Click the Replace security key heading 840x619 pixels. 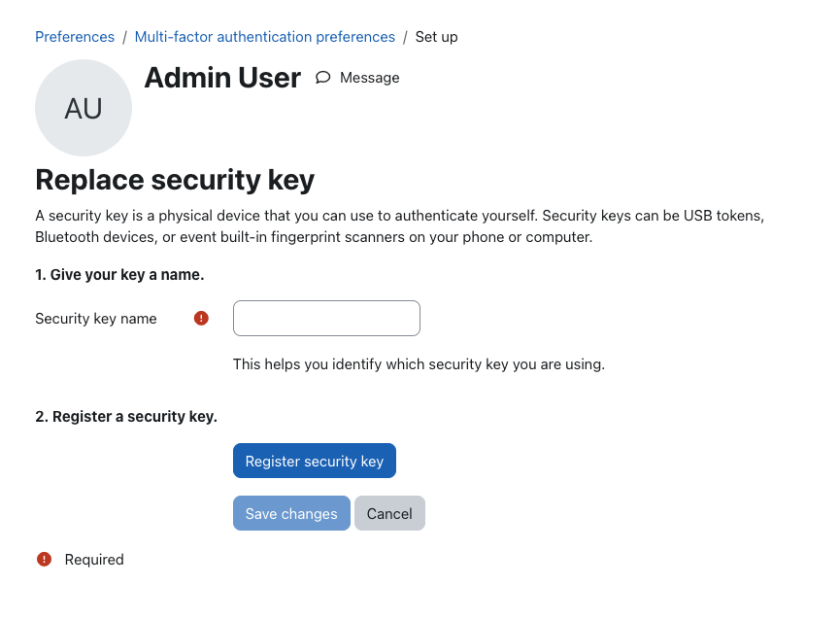[175, 180]
